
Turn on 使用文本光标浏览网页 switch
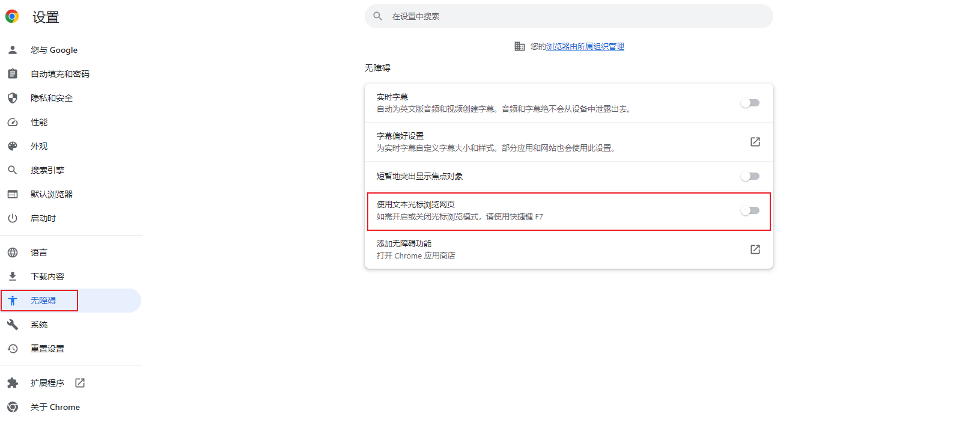coord(750,210)
